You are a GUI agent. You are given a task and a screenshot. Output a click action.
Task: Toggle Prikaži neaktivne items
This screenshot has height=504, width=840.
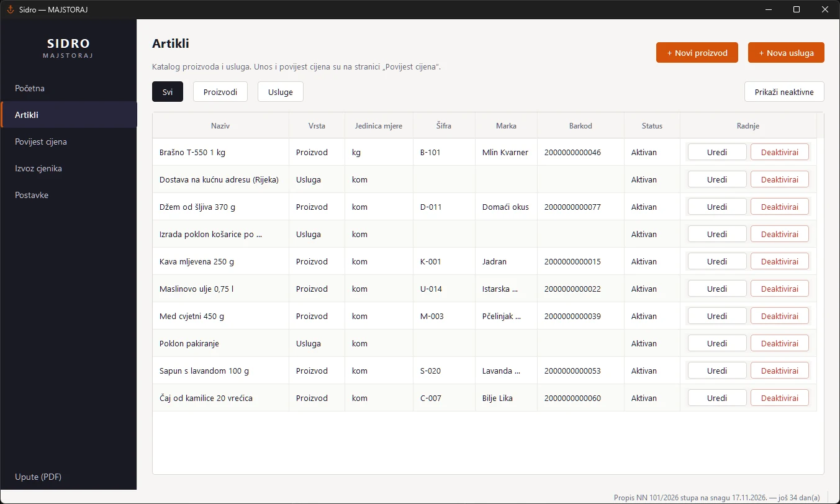point(784,92)
